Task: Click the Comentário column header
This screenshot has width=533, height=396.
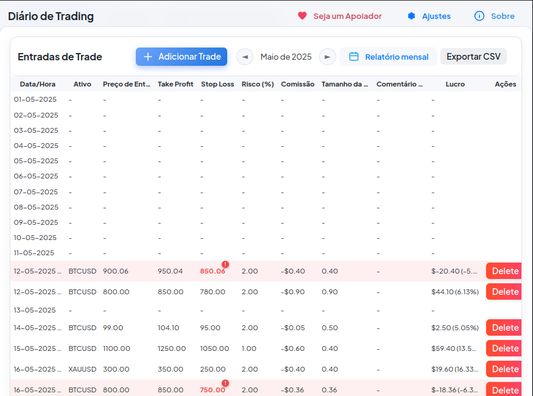Action: click(399, 84)
